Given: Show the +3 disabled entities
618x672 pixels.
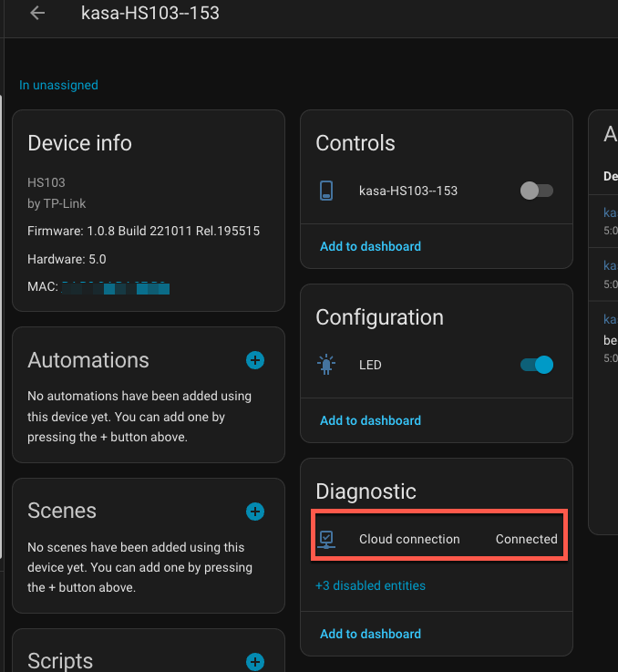Looking at the screenshot, I should point(370,585).
